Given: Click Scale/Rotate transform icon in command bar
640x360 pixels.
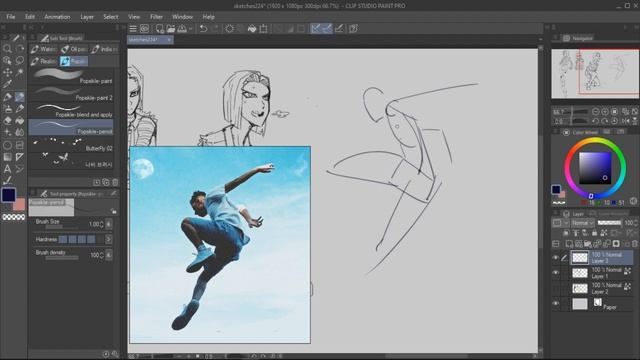Looking at the screenshot, I should [x=264, y=29].
